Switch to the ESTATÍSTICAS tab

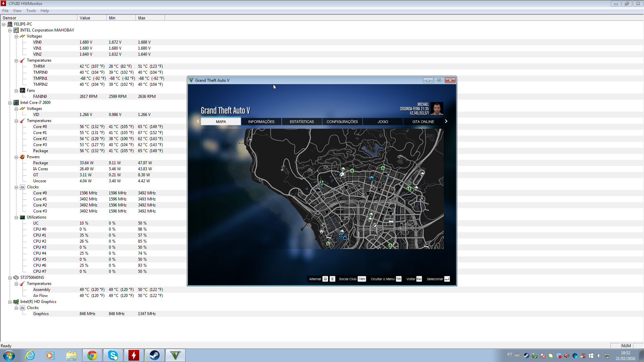(302, 122)
